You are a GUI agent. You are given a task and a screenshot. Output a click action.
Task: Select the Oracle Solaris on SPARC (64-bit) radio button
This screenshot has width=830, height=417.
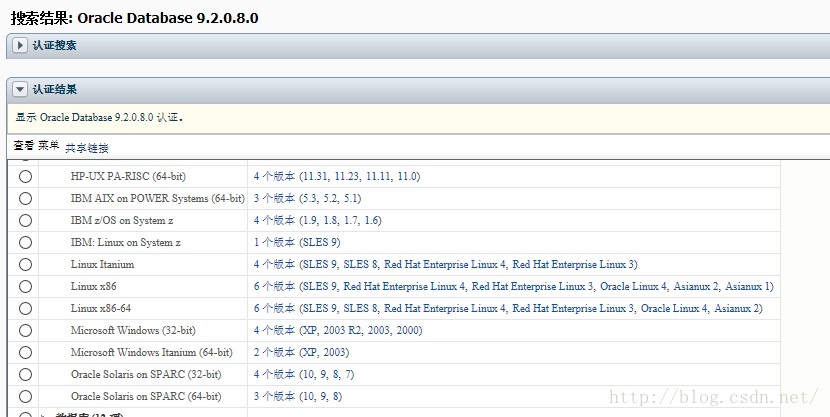[25, 396]
